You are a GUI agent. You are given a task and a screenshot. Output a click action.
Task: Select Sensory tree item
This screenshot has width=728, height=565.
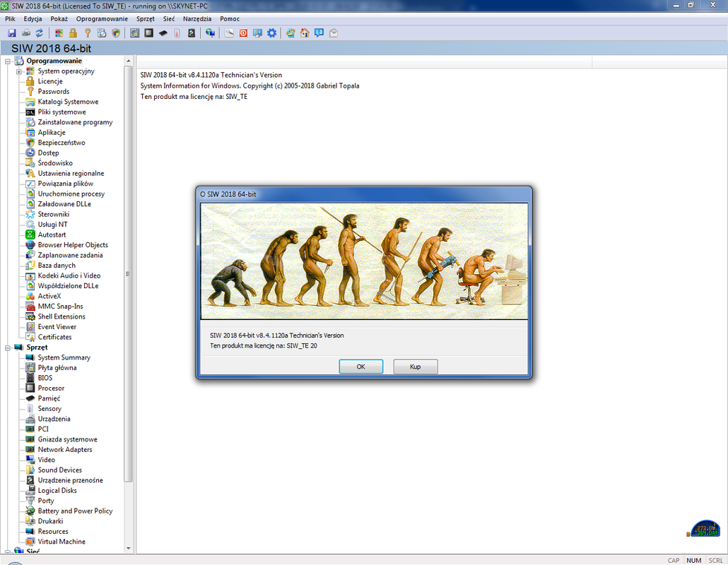(49, 409)
